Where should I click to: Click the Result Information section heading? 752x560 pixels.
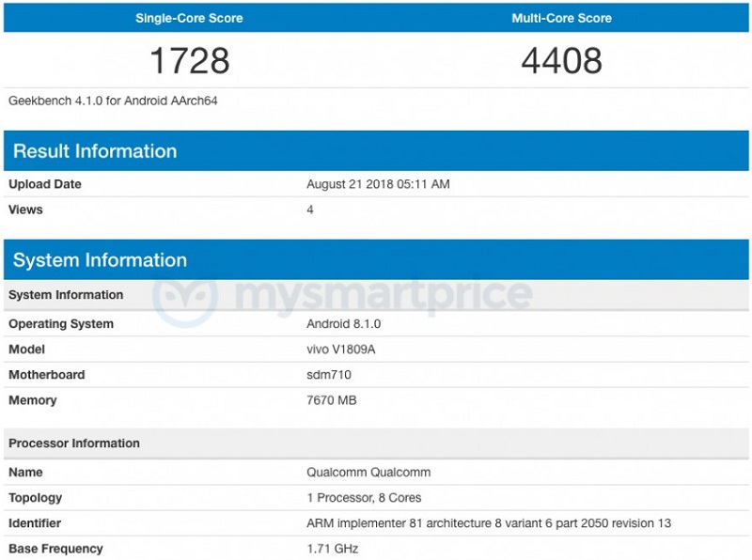(x=95, y=151)
